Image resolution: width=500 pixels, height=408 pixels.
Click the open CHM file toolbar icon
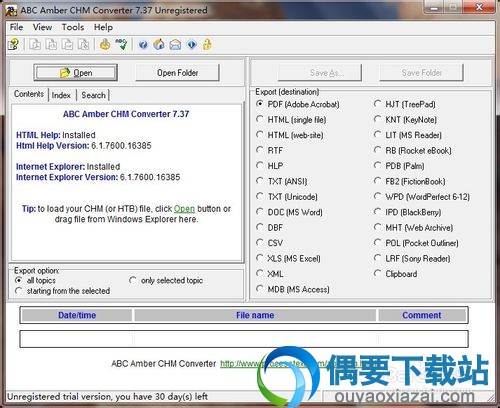click(13, 44)
